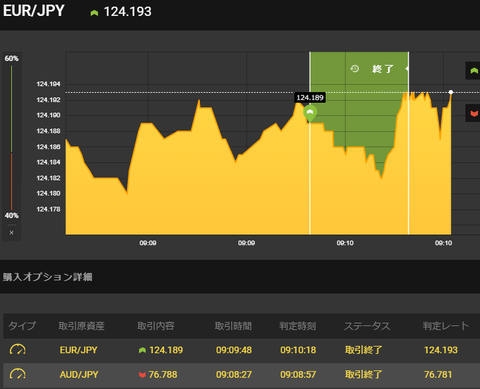Viewport: 480px width, 389px height.
Task: Click expiry time 09:08:57
Action: point(298,374)
